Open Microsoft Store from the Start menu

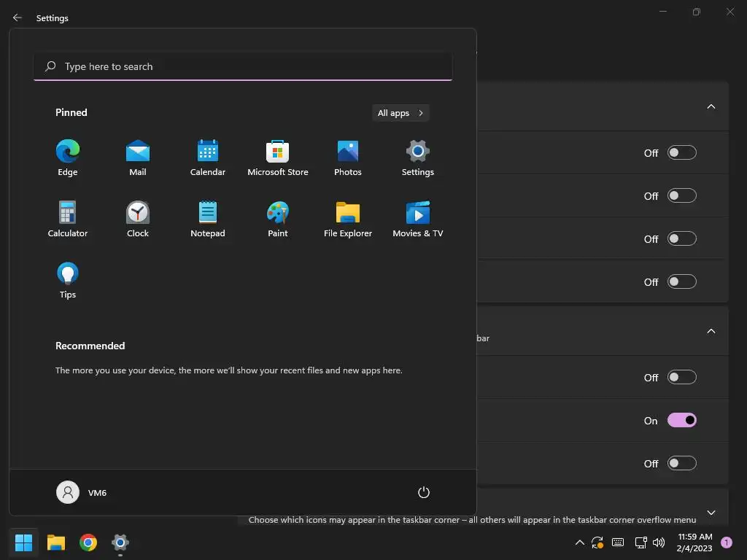point(278,158)
